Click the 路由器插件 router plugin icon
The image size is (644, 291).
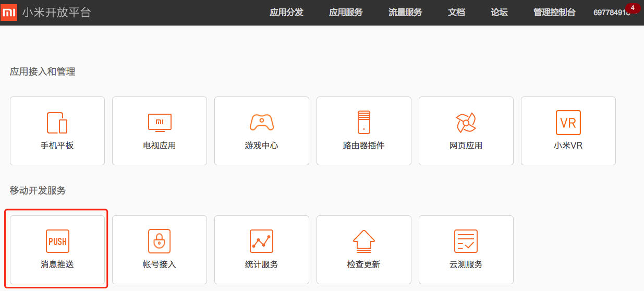coord(364,122)
